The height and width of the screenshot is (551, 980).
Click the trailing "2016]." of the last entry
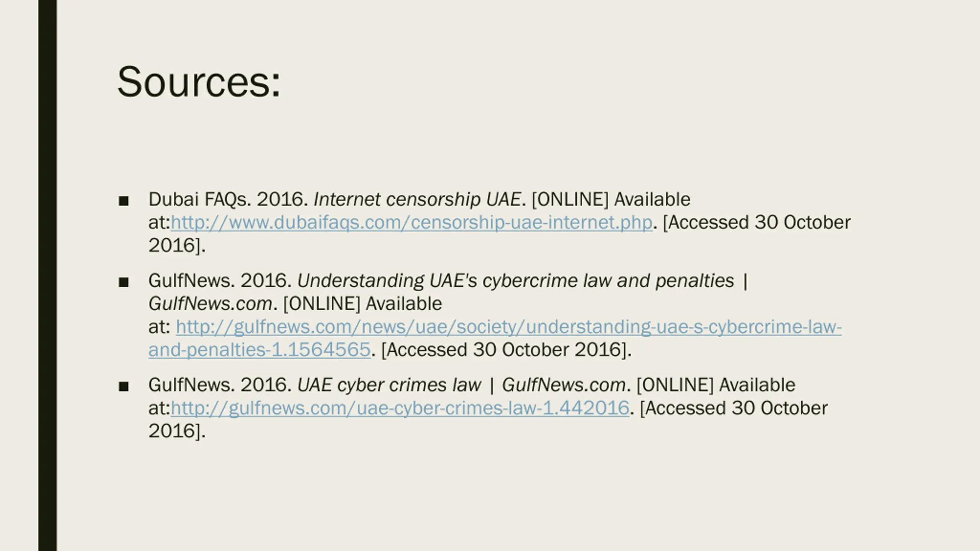(177, 431)
